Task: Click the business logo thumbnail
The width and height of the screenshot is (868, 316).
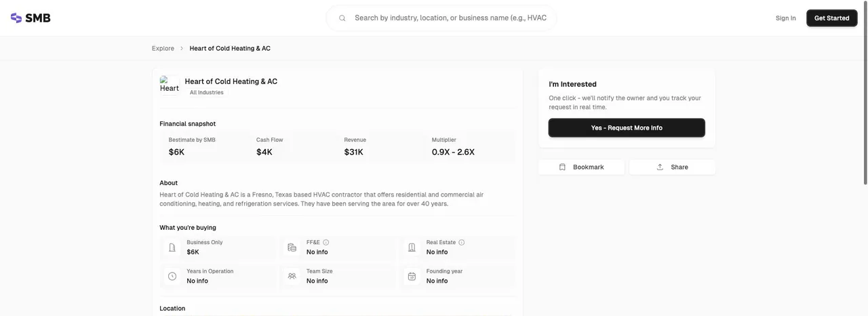Action: (x=170, y=85)
